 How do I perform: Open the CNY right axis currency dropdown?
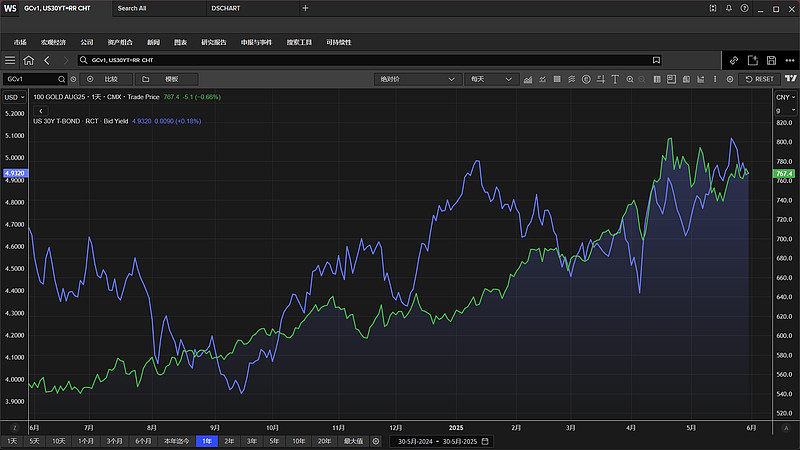pyautogui.click(x=786, y=97)
